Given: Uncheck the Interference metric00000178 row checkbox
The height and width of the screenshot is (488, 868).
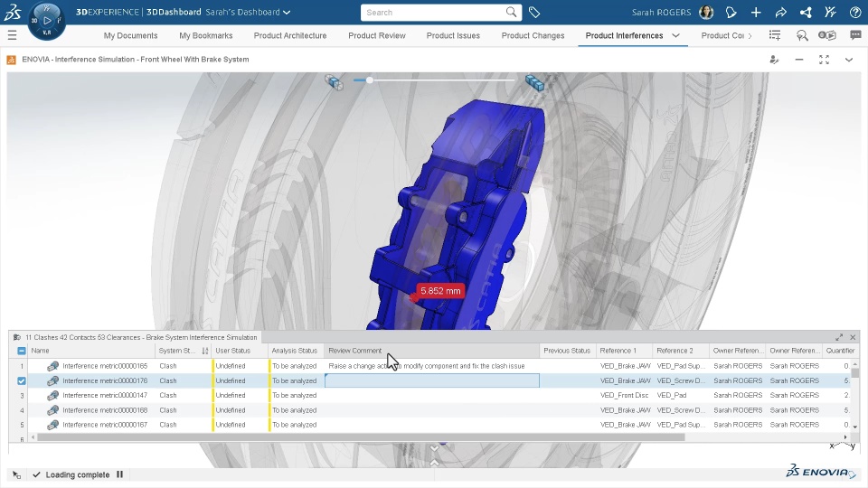Looking at the screenshot, I should (x=21, y=380).
